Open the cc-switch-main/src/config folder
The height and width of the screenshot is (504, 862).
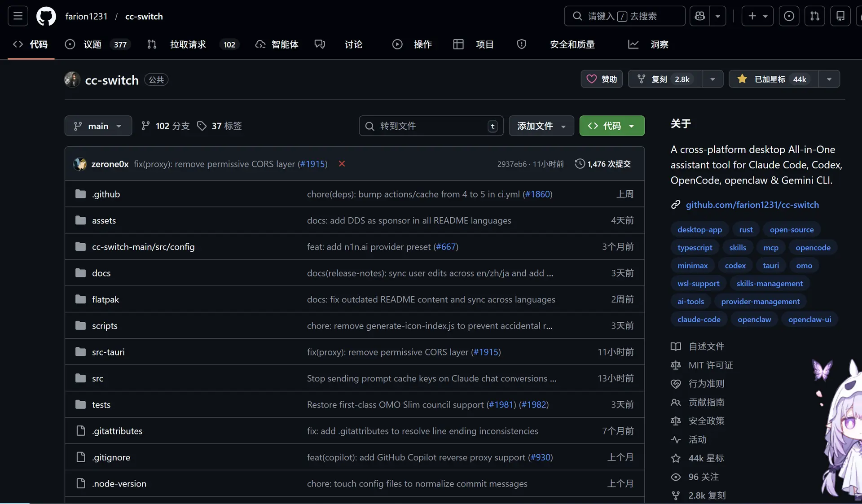click(x=143, y=246)
